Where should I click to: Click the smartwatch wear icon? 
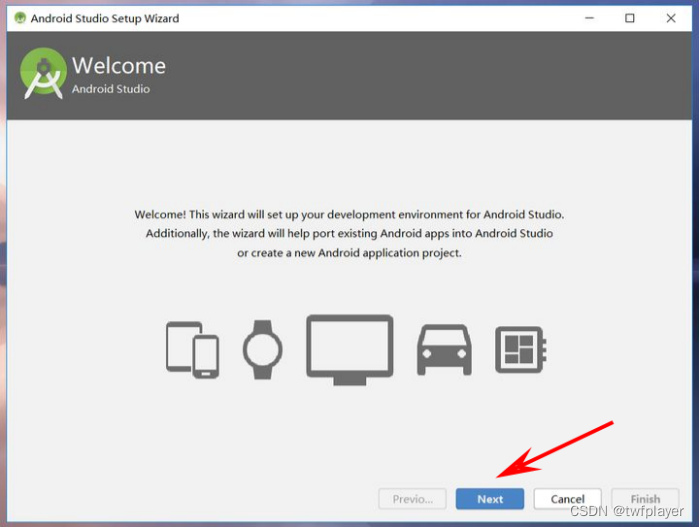[x=263, y=350]
